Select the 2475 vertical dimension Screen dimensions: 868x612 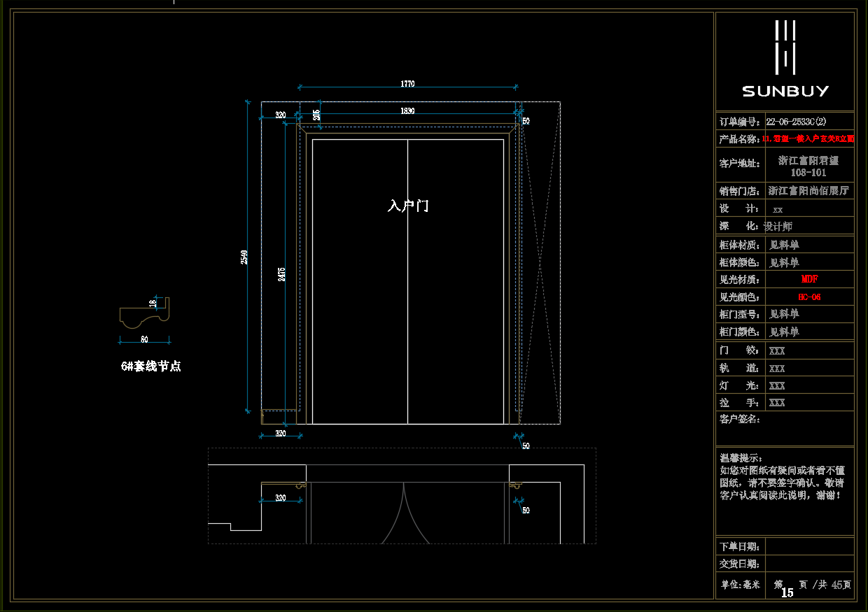click(281, 273)
